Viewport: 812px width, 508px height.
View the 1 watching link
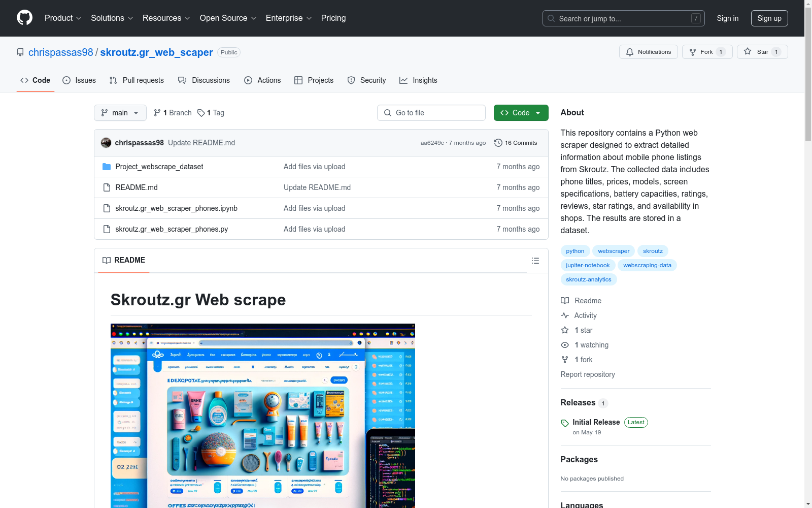(x=585, y=345)
